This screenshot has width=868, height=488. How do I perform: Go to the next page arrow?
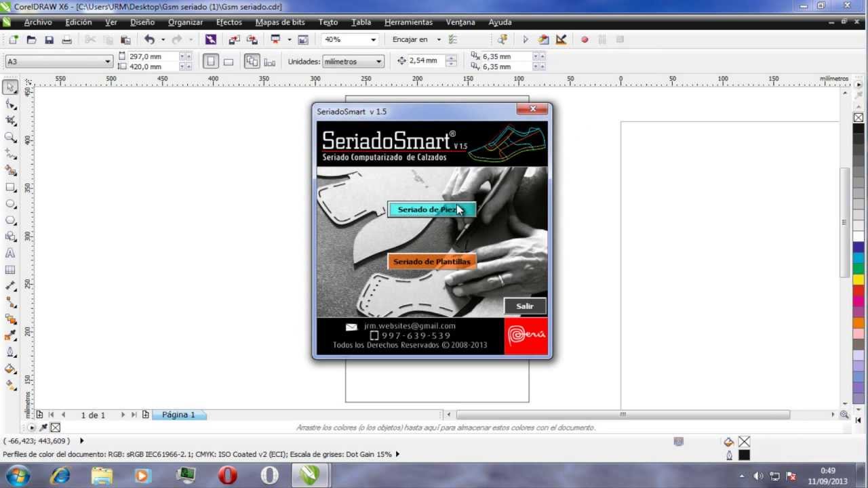point(123,415)
